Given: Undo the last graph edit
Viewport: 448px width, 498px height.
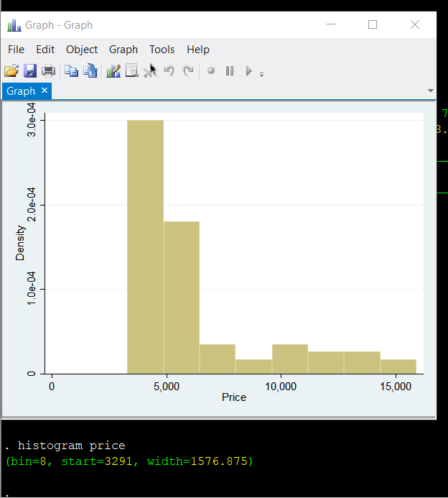Looking at the screenshot, I should 169,71.
